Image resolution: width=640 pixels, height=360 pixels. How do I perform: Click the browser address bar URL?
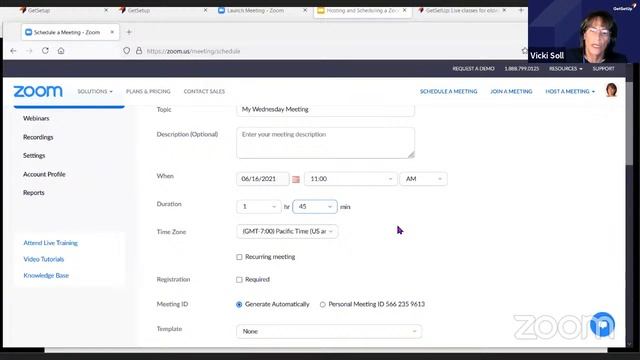193,51
